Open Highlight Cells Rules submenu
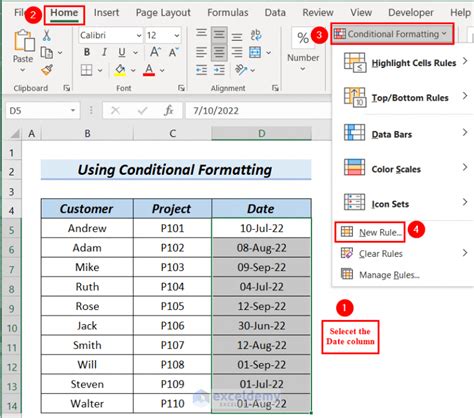This screenshot has height=418, width=474. point(405,63)
